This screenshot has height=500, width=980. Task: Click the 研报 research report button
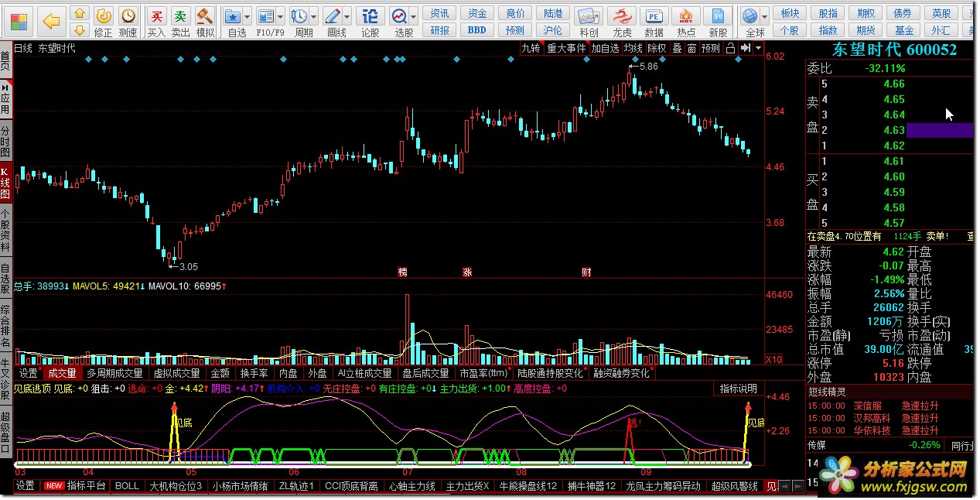[x=439, y=30]
